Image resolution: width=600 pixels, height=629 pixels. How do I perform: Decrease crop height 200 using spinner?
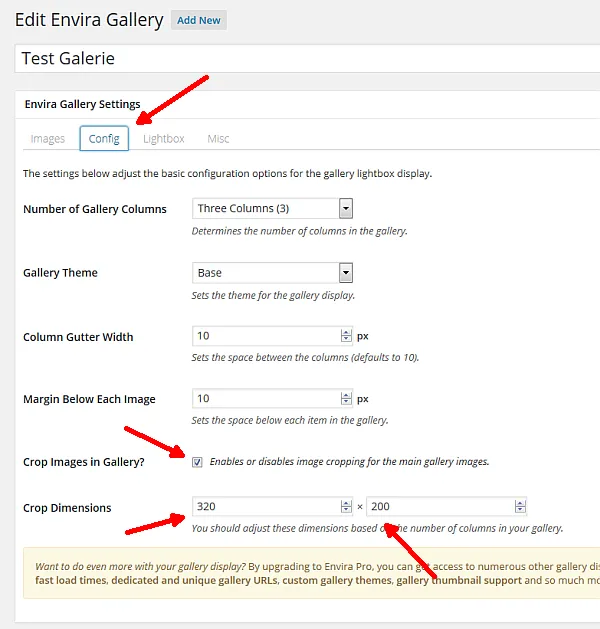[520, 509]
